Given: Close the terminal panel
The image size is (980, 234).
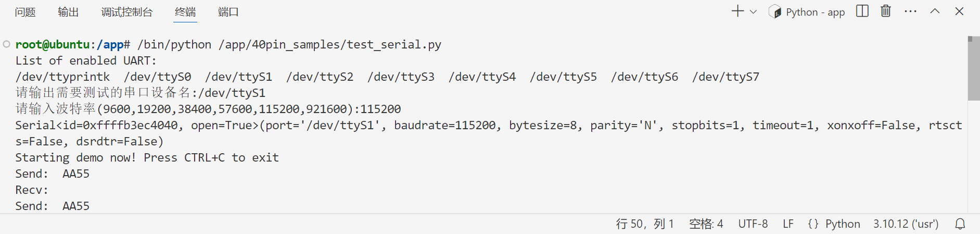Looking at the screenshot, I should (959, 11).
